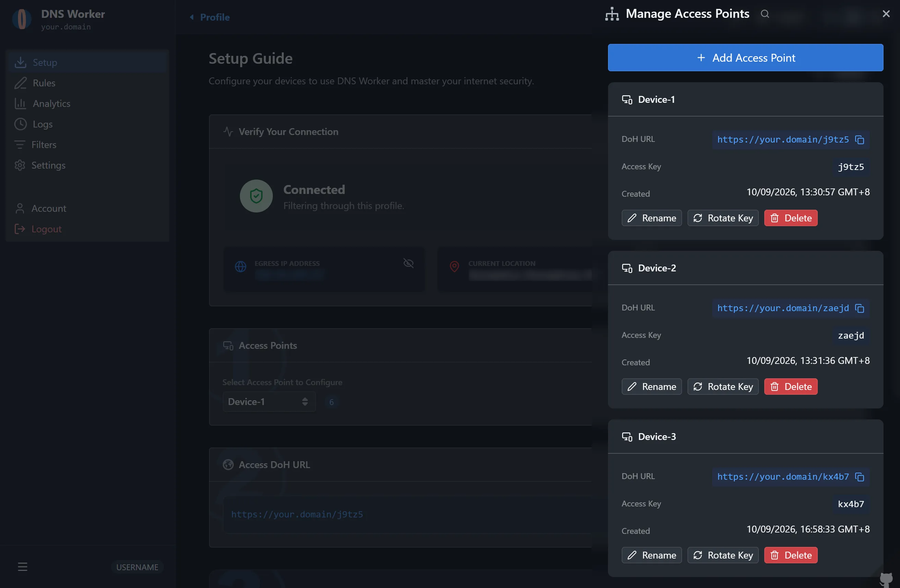Copy Device-3 DoH URL with copy icon

(x=859, y=477)
